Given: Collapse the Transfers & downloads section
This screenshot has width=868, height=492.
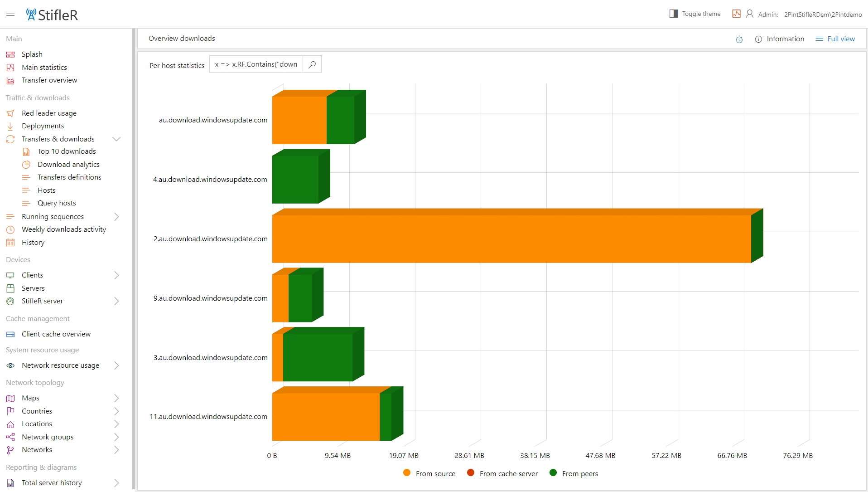Looking at the screenshot, I should pyautogui.click(x=116, y=139).
